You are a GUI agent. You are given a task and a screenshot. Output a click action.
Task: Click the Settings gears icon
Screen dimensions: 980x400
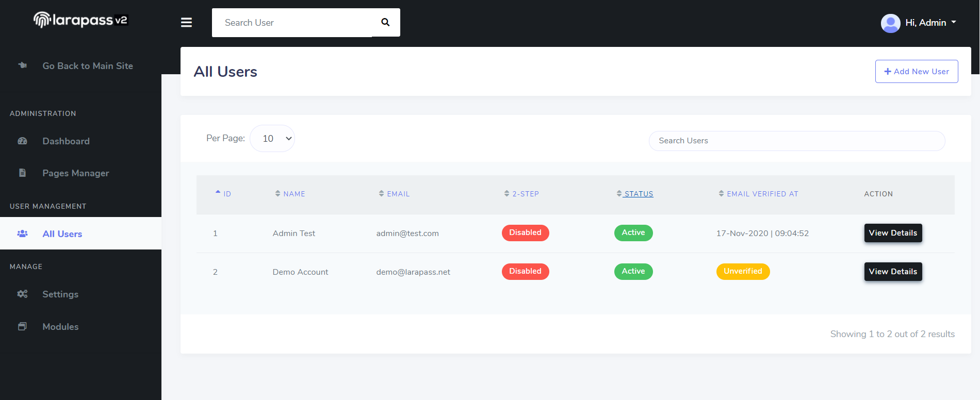[x=22, y=294]
